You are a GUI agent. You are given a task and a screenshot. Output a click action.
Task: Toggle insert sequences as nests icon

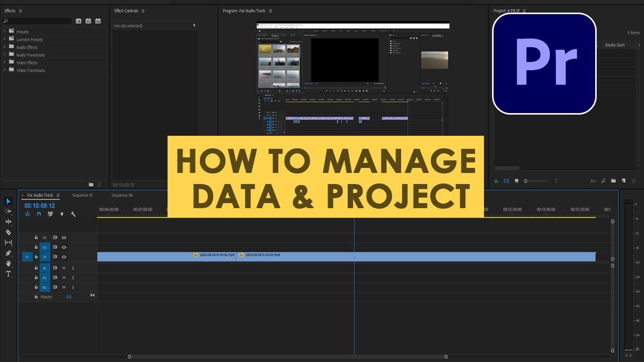(x=28, y=214)
